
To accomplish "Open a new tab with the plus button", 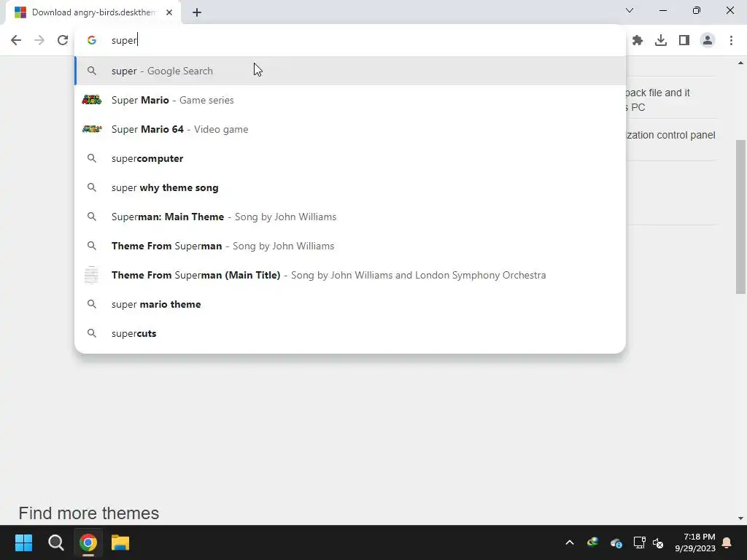I will click(x=197, y=12).
